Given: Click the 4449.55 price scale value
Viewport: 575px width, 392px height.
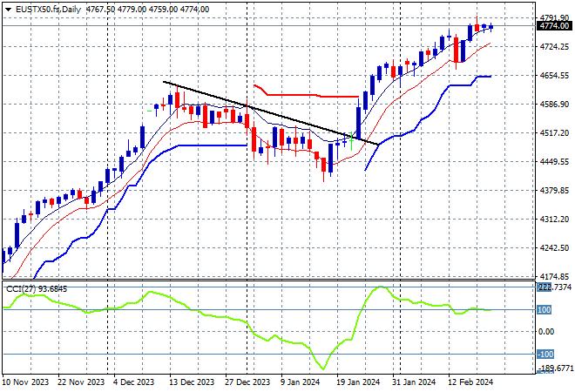Looking at the screenshot, I should (x=554, y=161).
